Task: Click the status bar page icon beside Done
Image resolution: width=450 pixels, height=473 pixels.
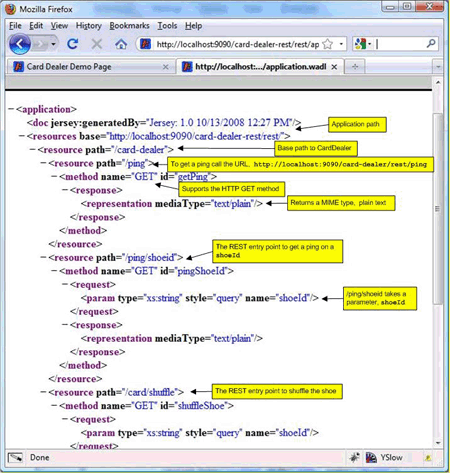Action: coord(15,458)
